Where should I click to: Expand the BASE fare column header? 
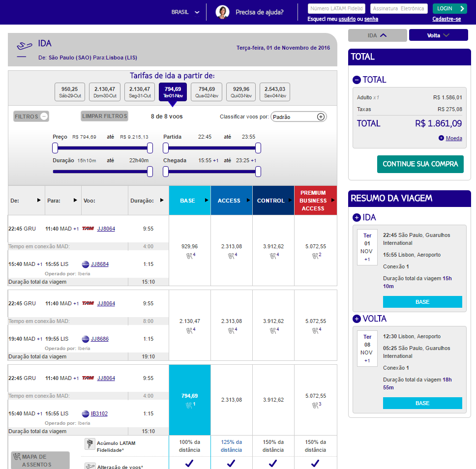pos(190,201)
